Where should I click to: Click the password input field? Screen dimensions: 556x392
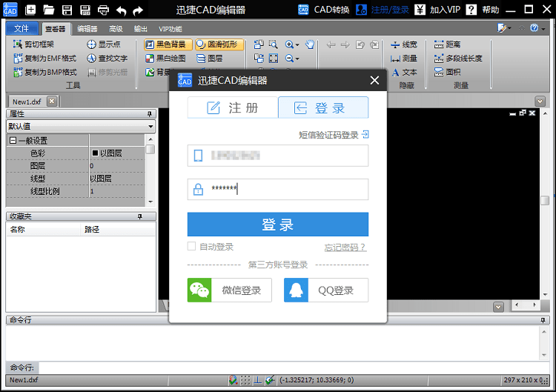(278, 189)
